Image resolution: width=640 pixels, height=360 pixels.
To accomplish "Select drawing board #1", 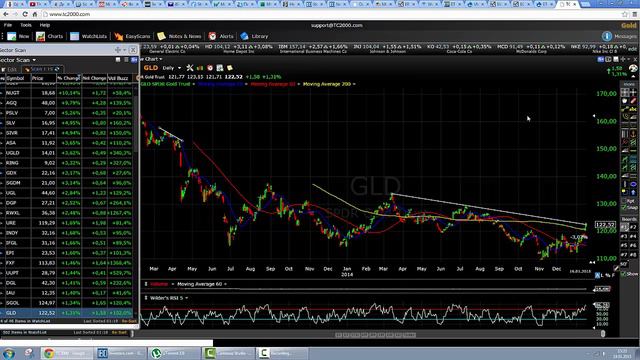I will coord(624,227).
